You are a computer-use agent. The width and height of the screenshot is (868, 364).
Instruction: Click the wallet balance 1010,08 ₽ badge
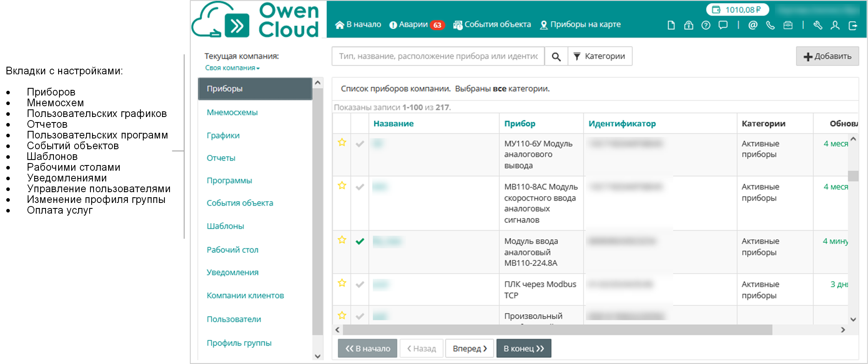coord(737,10)
